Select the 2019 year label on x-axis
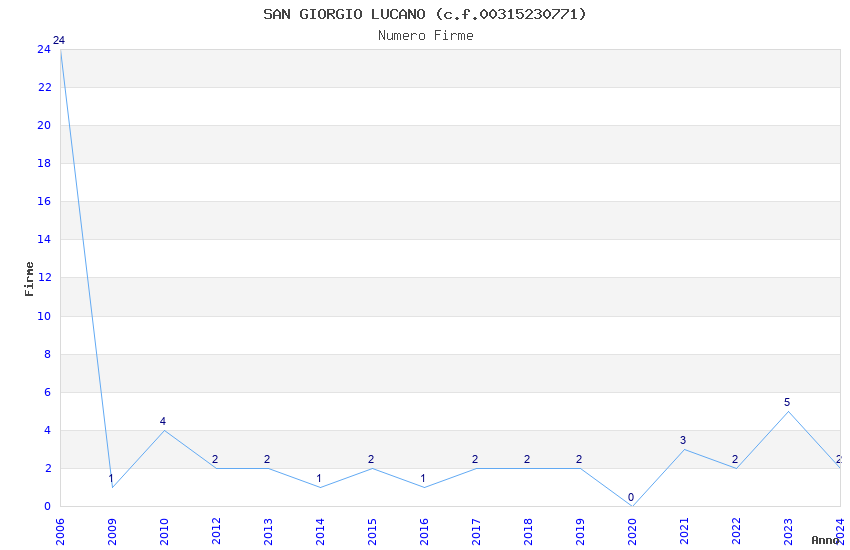This screenshot has width=850, height=550. (x=581, y=532)
